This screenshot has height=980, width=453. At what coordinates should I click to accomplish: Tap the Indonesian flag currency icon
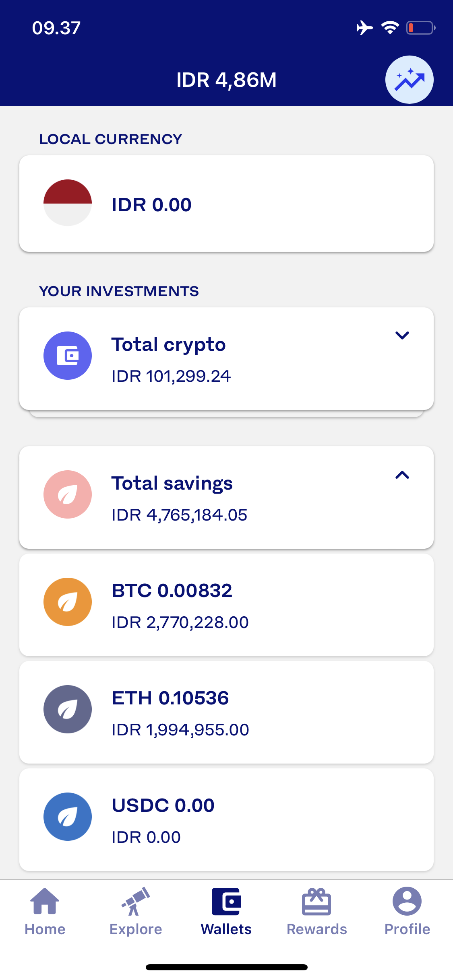(x=68, y=203)
